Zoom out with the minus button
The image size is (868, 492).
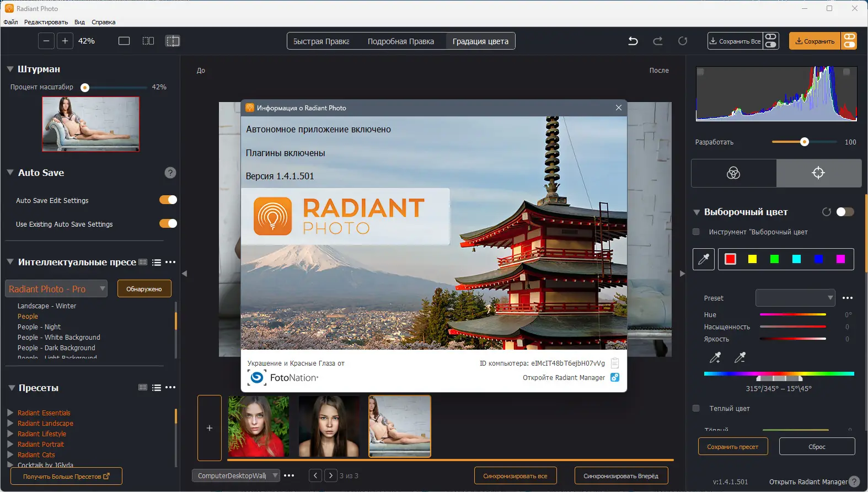click(x=46, y=41)
